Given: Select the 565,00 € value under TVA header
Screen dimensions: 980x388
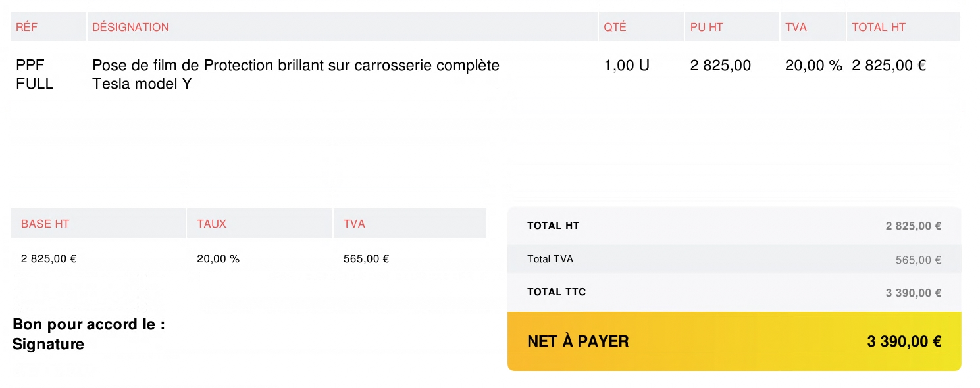Looking at the screenshot, I should pos(366,259).
